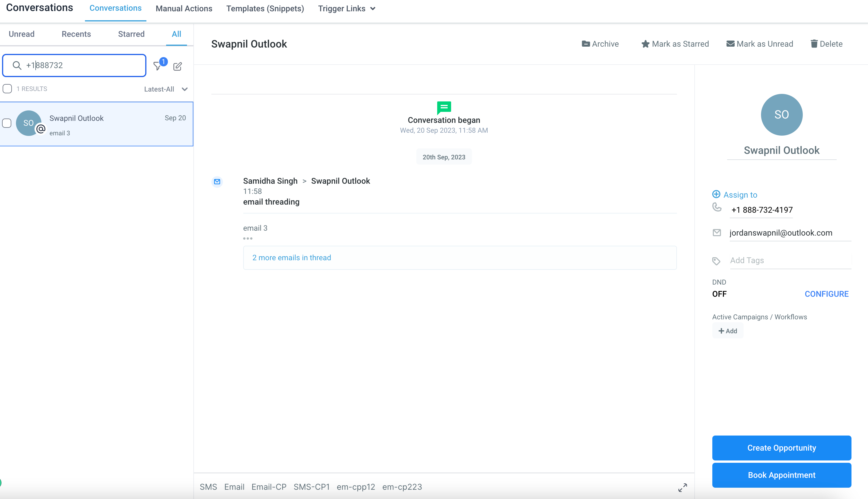The width and height of the screenshot is (868, 499).
Task: Mark conversation as Starred
Action: click(674, 44)
